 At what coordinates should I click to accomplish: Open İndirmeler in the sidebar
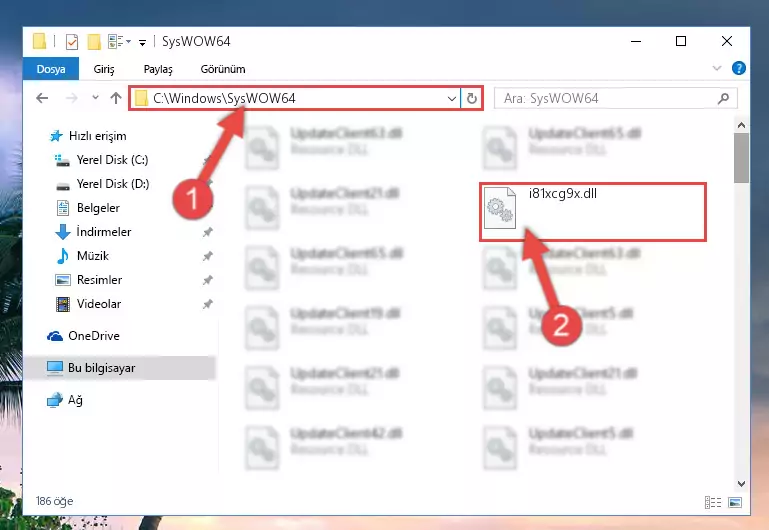click(103, 232)
